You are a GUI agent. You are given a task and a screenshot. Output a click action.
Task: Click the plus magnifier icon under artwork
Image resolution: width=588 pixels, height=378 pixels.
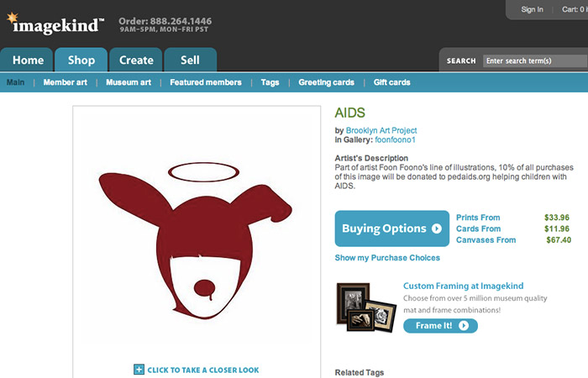click(x=139, y=370)
